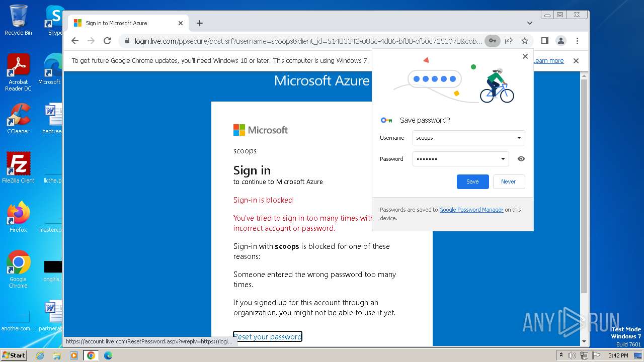Open the Microsoft Edge desktop icon
Image resolution: width=644 pixels, height=362 pixels.
click(51, 69)
